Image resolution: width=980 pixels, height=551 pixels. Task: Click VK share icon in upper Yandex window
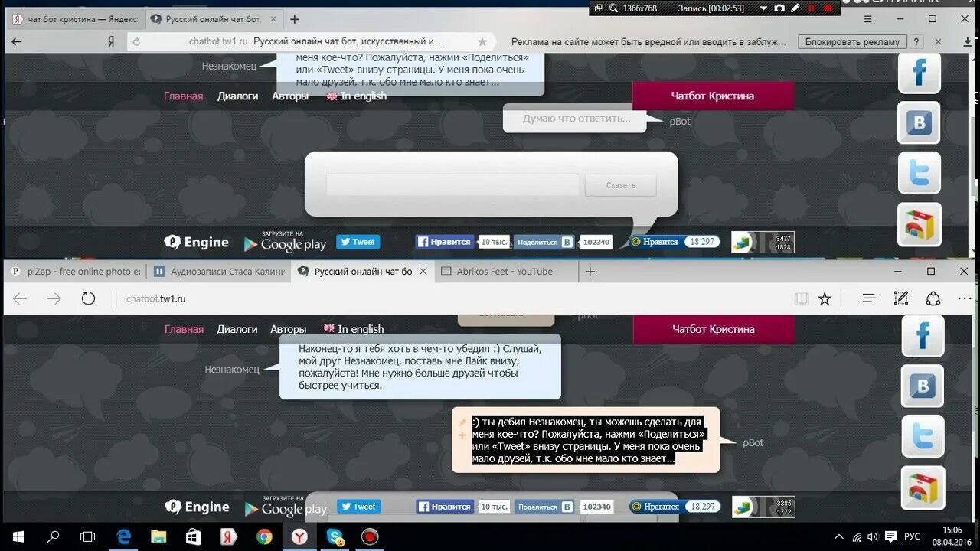click(919, 123)
